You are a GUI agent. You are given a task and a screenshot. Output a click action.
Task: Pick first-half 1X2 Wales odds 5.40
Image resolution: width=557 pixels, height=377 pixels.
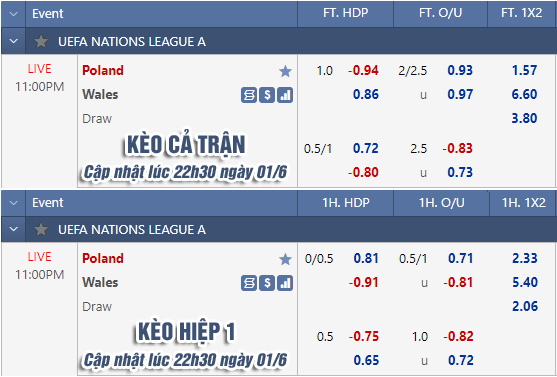tap(525, 282)
